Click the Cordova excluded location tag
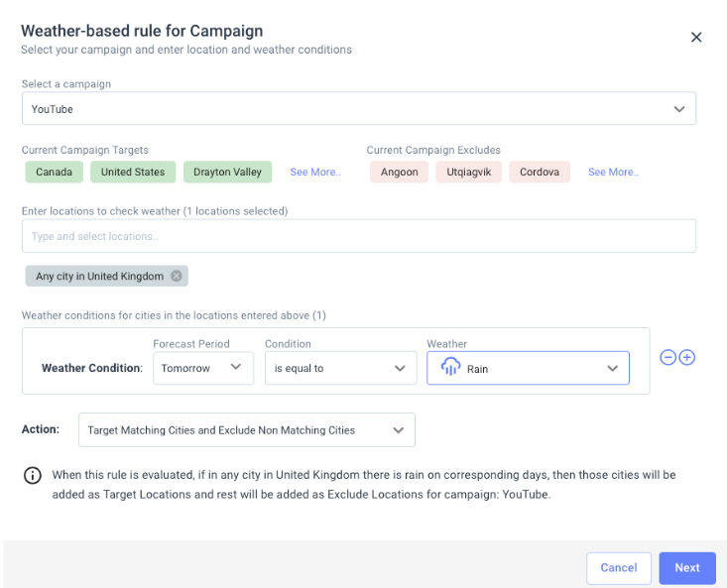Viewport: 727px width, 588px height. 540,172
